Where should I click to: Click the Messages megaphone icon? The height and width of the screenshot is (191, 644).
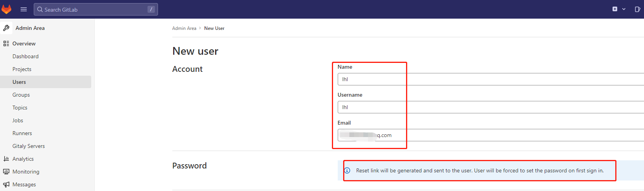coord(6,184)
